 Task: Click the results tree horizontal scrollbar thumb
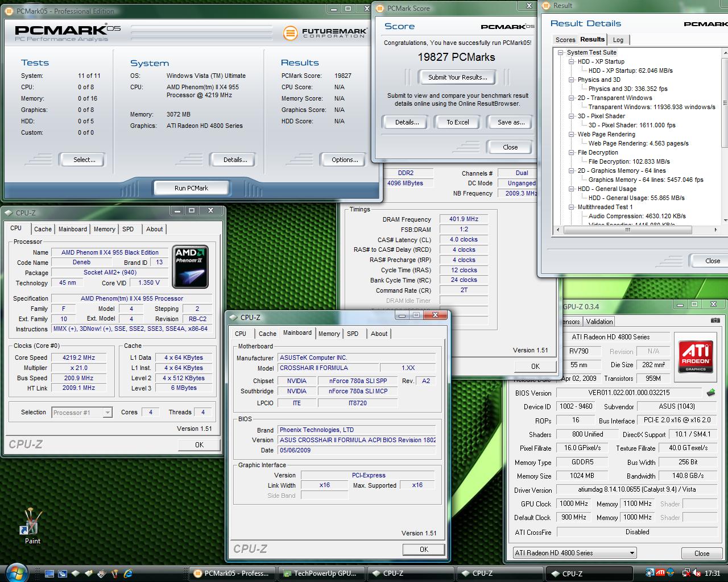[x=627, y=230]
